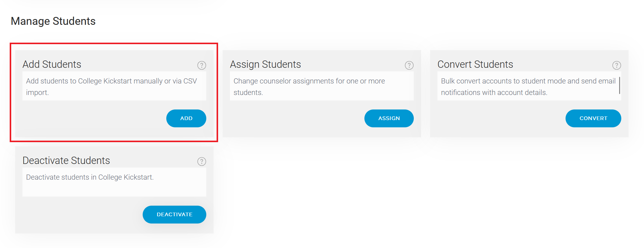
Task: Open help for Assign Students card
Action: [x=409, y=65]
